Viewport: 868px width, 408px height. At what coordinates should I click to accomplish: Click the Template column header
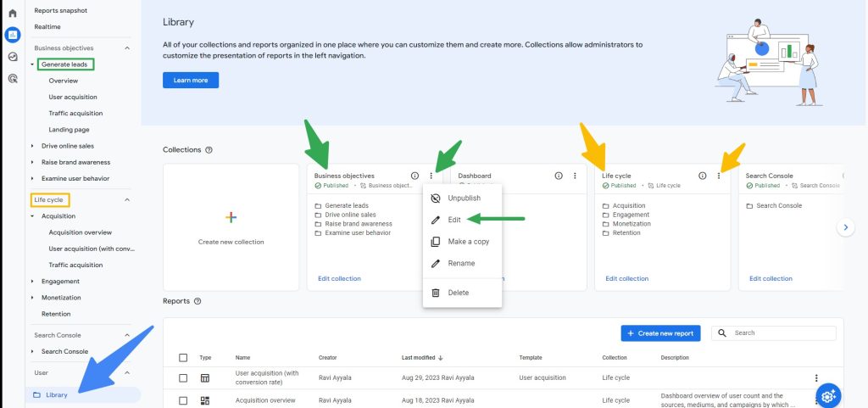click(531, 358)
